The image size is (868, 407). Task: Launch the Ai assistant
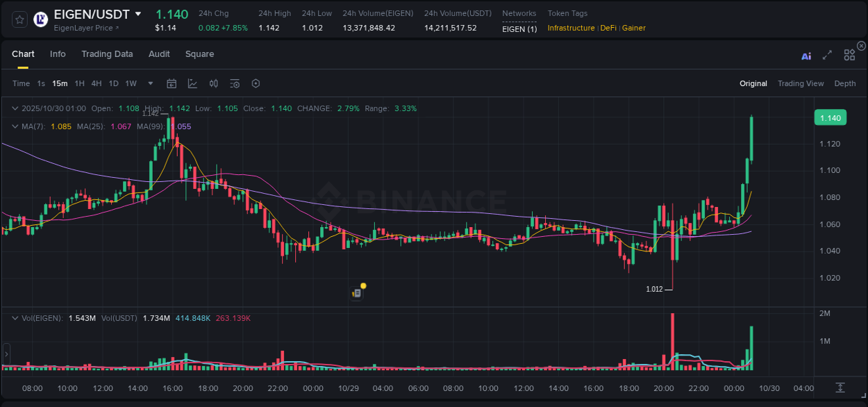[x=806, y=56]
